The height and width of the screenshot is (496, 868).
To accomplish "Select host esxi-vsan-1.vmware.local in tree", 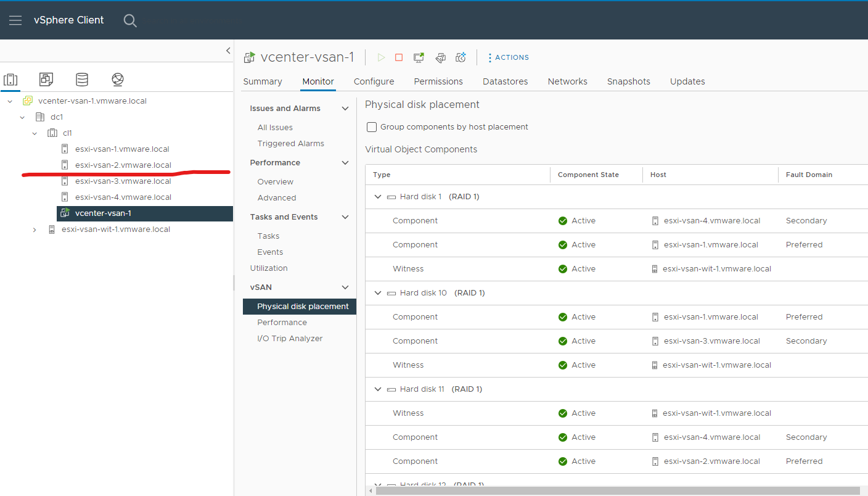I will coord(122,149).
